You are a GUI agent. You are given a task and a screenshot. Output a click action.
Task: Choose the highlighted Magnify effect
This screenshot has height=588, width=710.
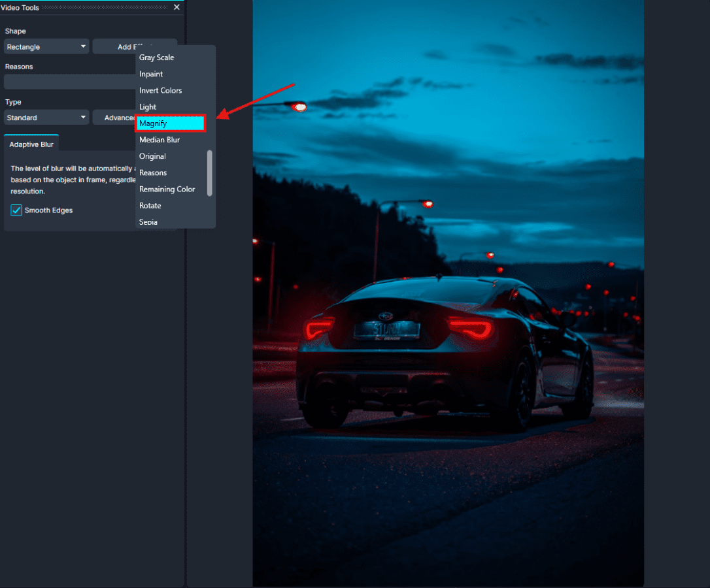coord(170,123)
